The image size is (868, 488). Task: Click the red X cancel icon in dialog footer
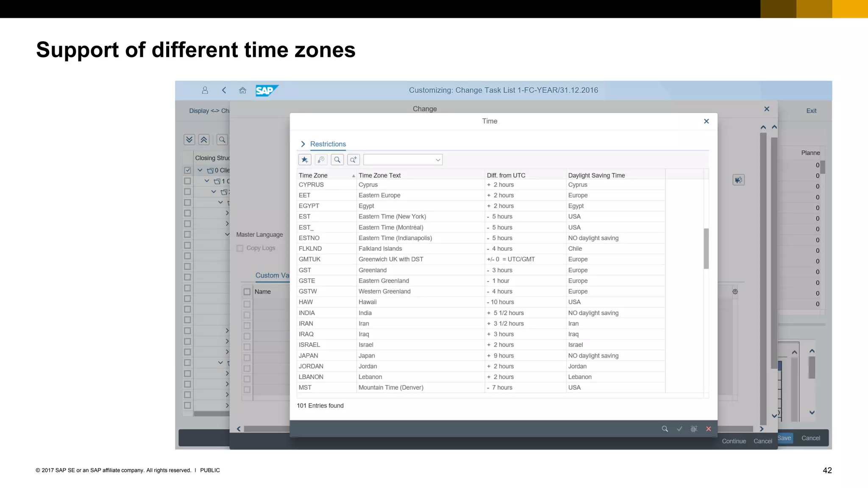click(708, 429)
